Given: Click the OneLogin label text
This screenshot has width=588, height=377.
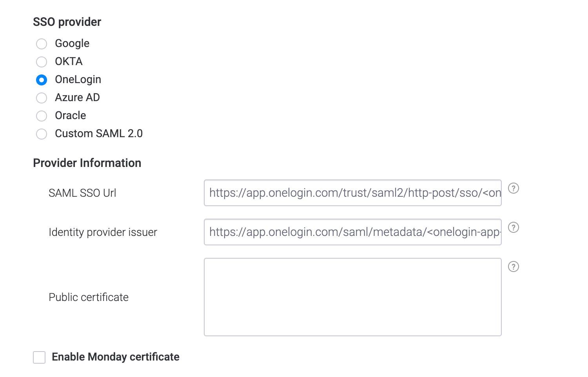Looking at the screenshot, I should pos(78,80).
